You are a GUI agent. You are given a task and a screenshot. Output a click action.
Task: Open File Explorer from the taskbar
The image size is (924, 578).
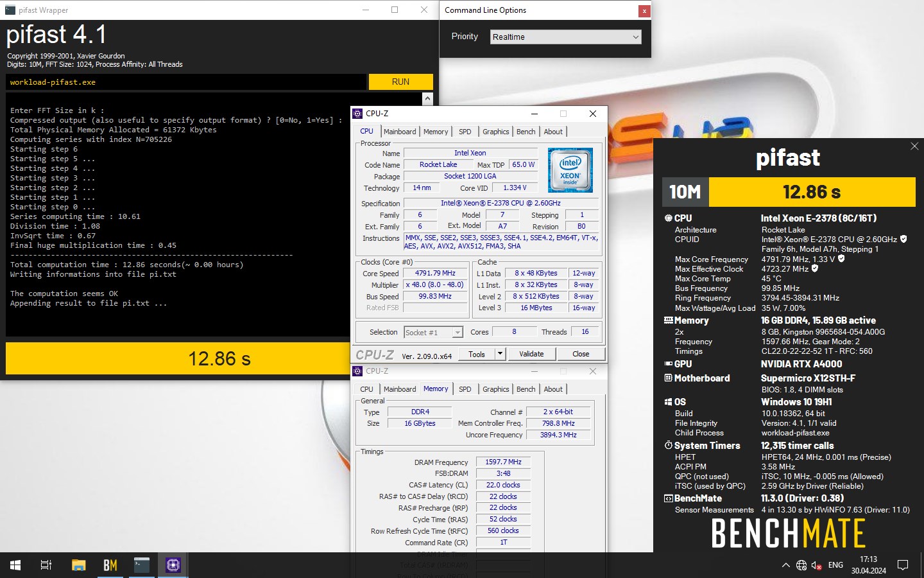pyautogui.click(x=78, y=565)
